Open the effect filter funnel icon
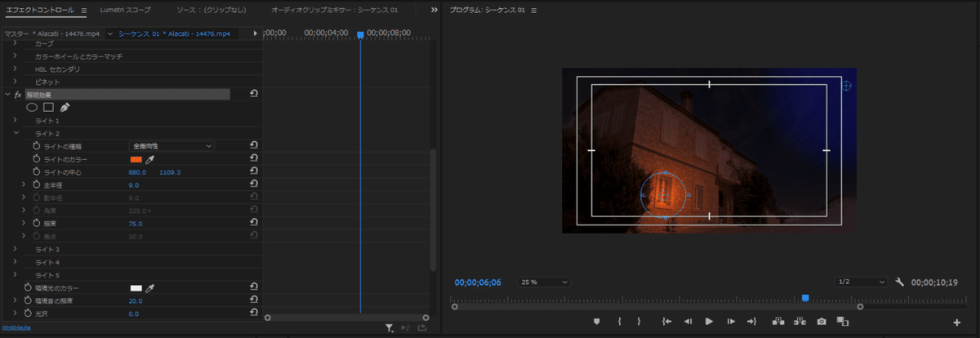The image size is (980, 338). click(x=390, y=327)
